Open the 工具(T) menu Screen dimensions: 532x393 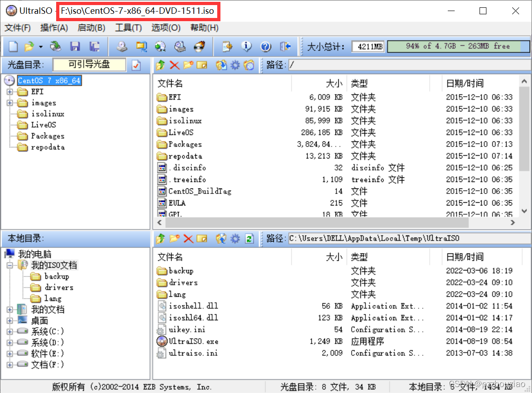pos(128,28)
